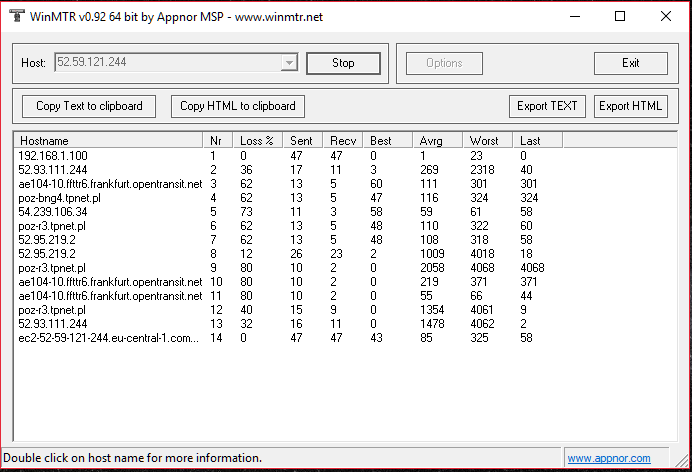Open the www.appnor.com link
Screen dimensions: 692x472
point(607,459)
